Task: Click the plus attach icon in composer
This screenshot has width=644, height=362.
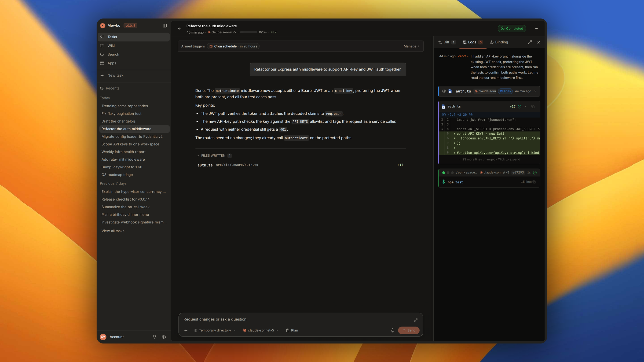Action: point(186,330)
